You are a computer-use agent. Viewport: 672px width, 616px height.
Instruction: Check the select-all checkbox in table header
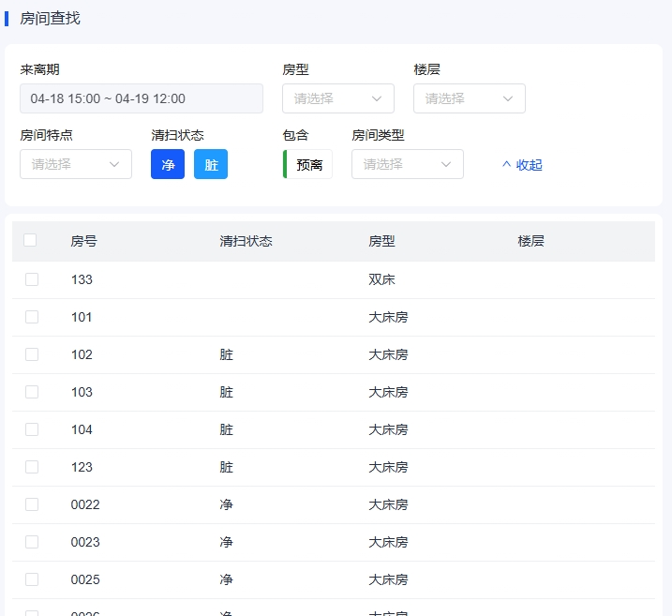pos(30,240)
